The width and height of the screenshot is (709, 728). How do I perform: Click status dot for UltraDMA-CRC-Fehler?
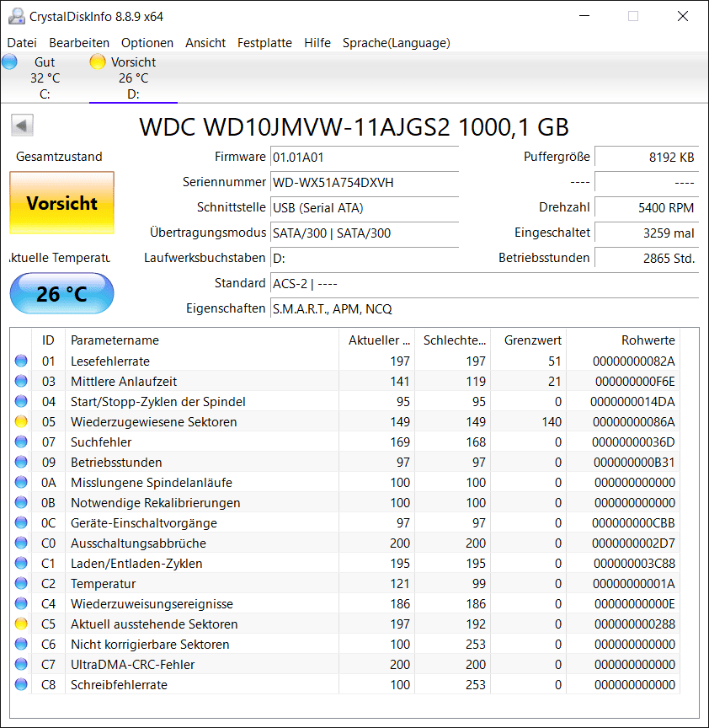point(21,665)
